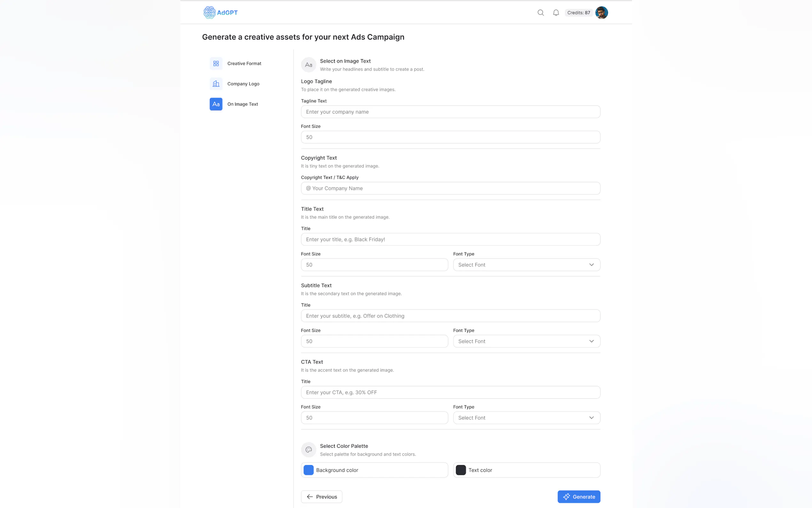Open search with magnifier icon

click(541, 13)
